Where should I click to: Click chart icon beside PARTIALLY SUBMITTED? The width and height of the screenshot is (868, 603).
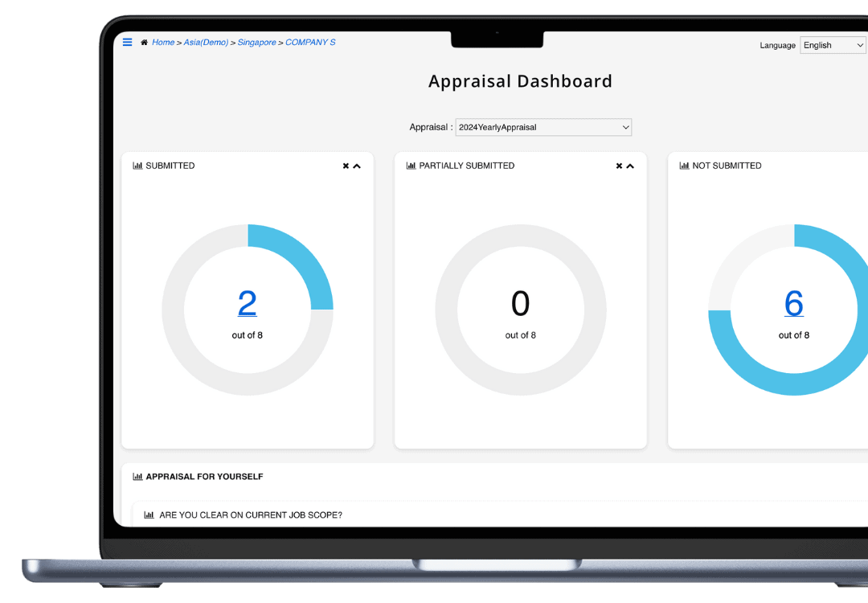(411, 166)
